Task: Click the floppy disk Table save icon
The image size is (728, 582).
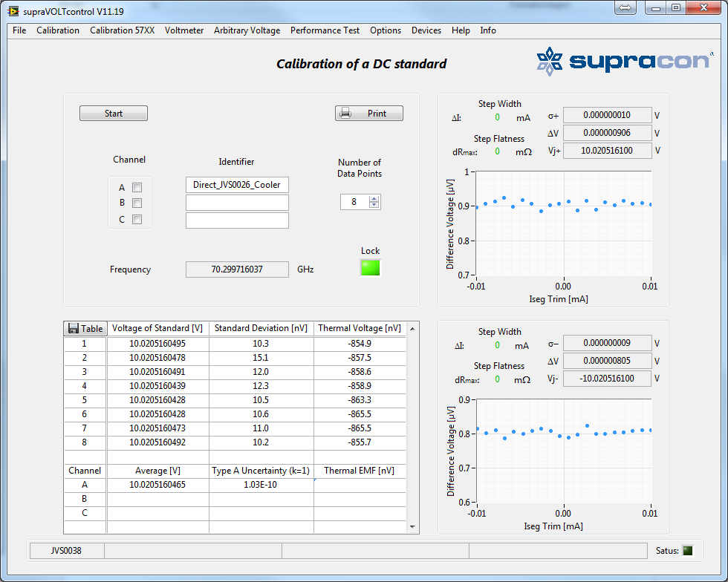Action: tap(73, 328)
